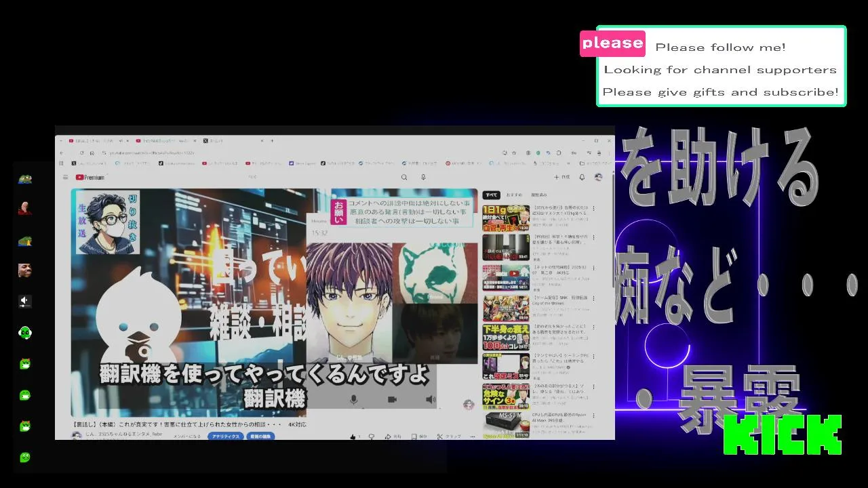The width and height of the screenshot is (868, 488).
Task: Open the YouTube hamburger guide menu
Action: point(65,178)
